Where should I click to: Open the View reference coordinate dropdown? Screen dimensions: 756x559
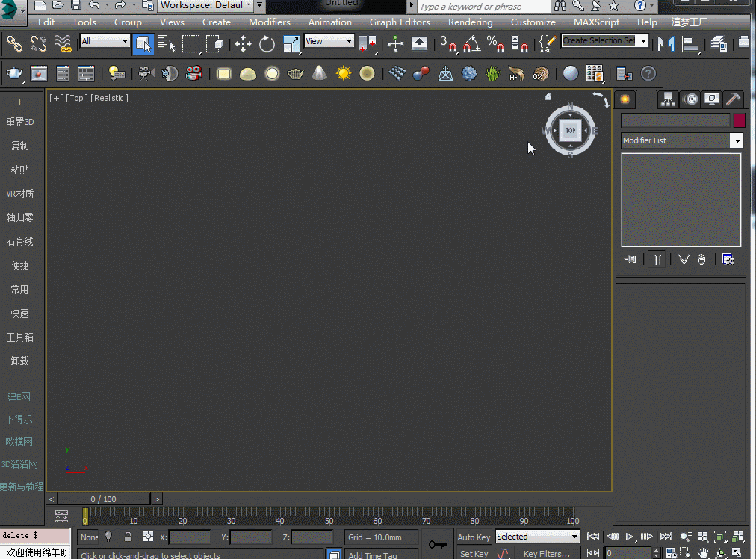329,41
